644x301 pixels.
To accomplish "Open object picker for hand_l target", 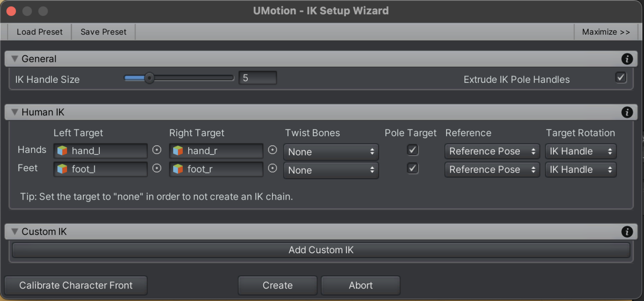I will click(x=157, y=150).
